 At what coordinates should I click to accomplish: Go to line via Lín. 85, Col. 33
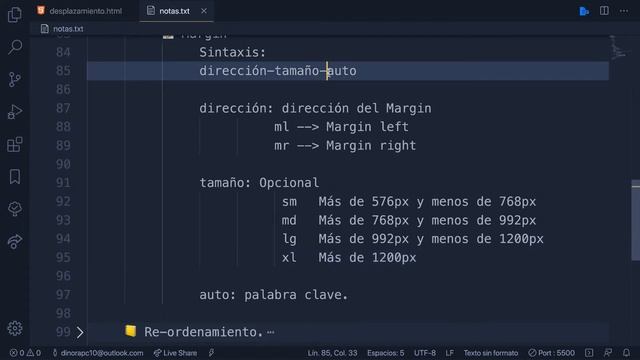(x=332, y=353)
